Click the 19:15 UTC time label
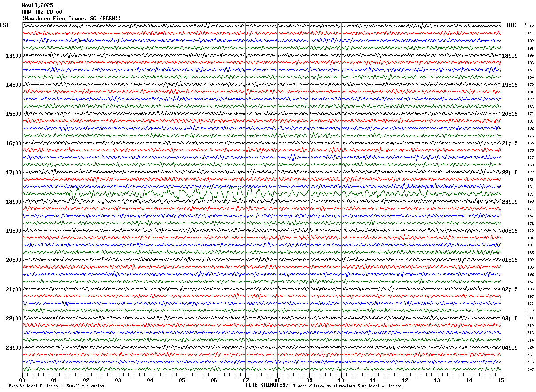 point(509,85)
